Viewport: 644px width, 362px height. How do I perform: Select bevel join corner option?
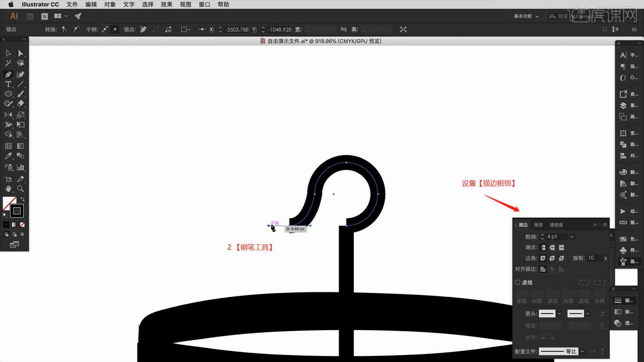pos(561,258)
